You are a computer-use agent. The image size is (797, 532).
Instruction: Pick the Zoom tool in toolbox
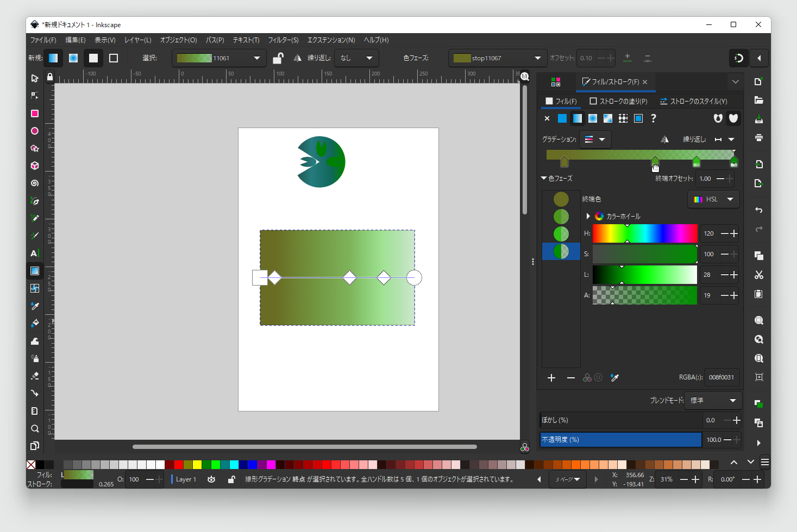35,429
